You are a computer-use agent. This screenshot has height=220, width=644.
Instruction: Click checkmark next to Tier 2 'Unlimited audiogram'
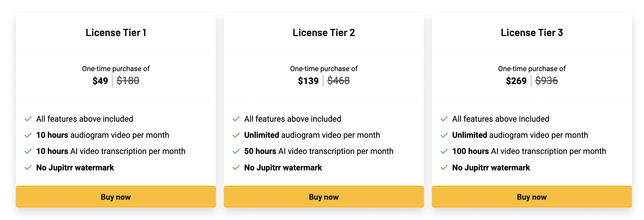236,135
